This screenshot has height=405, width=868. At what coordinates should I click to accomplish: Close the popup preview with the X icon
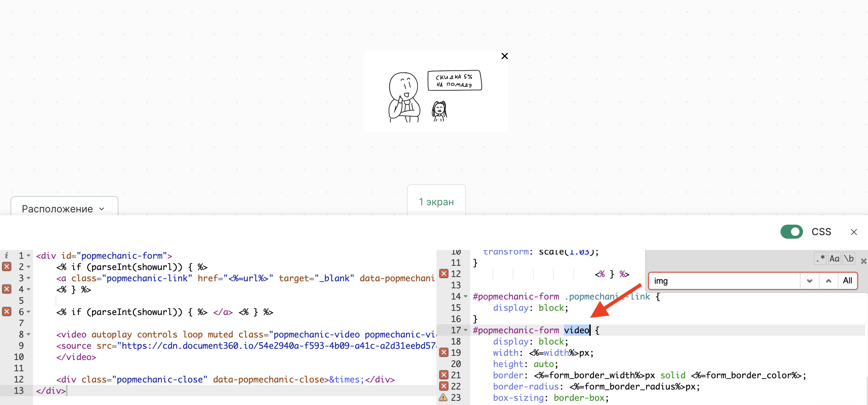pyautogui.click(x=505, y=56)
